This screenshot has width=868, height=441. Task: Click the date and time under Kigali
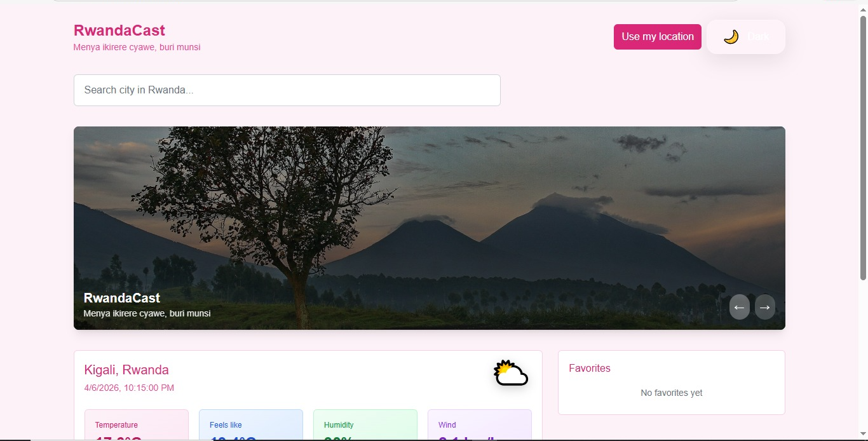tap(129, 388)
